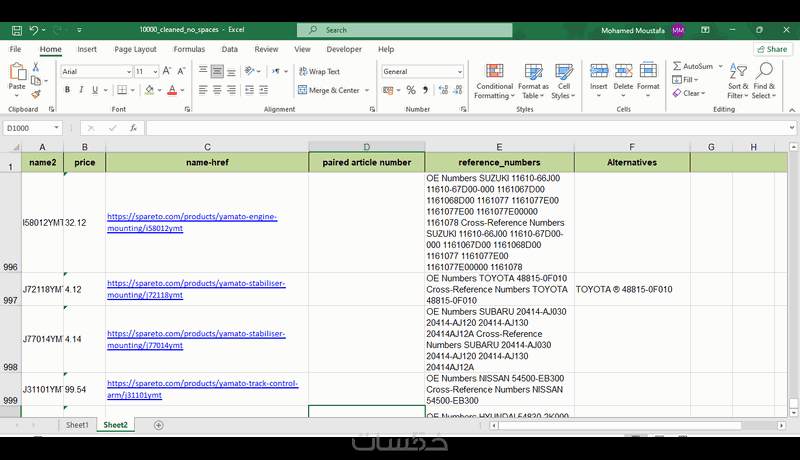Switch to Sheet1 worksheet tab

(x=77, y=425)
